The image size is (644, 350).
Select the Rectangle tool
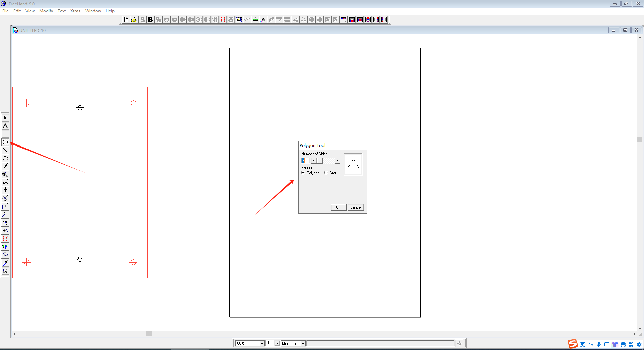(5, 134)
